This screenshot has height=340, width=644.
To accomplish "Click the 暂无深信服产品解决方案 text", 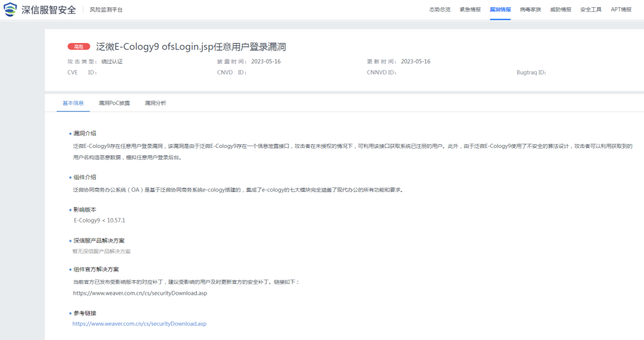I will point(101,251).
